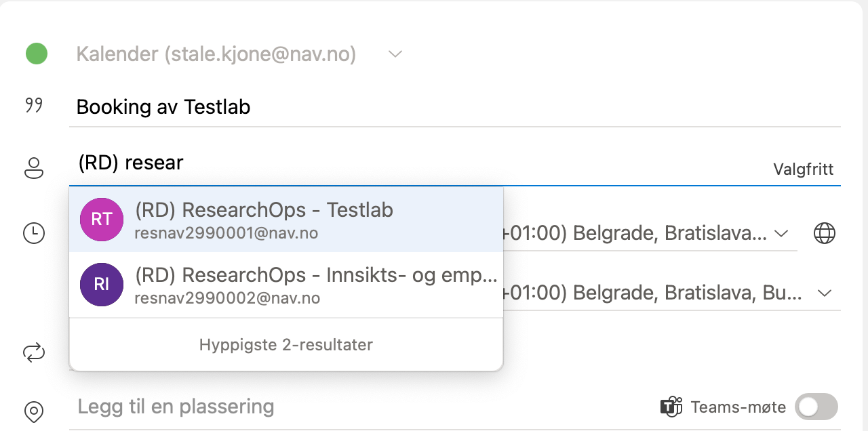Click the location pin icon
The width and height of the screenshot is (868, 431).
pos(34,411)
